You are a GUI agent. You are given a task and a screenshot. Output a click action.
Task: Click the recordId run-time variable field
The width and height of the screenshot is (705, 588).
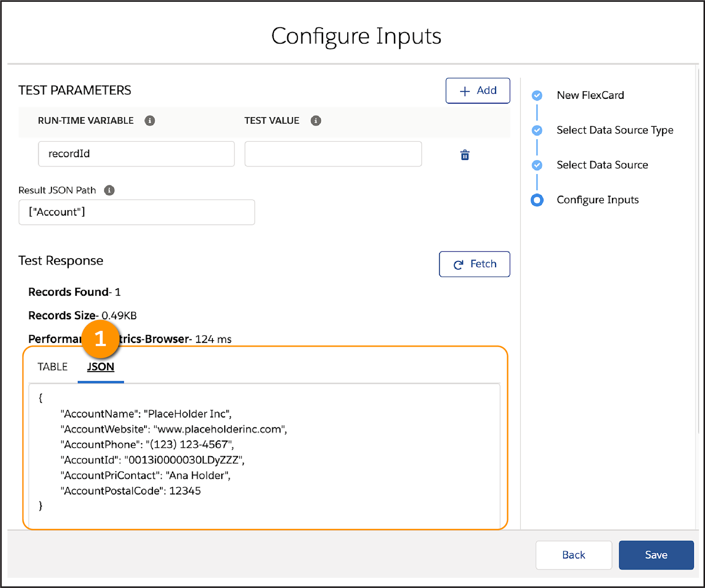click(x=136, y=154)
